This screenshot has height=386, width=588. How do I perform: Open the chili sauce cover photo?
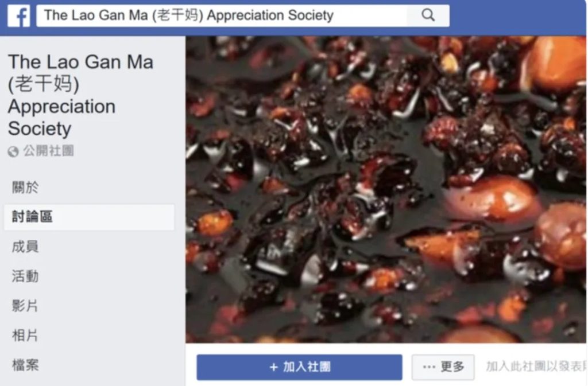pyautogui.click(x=386, y=189)
